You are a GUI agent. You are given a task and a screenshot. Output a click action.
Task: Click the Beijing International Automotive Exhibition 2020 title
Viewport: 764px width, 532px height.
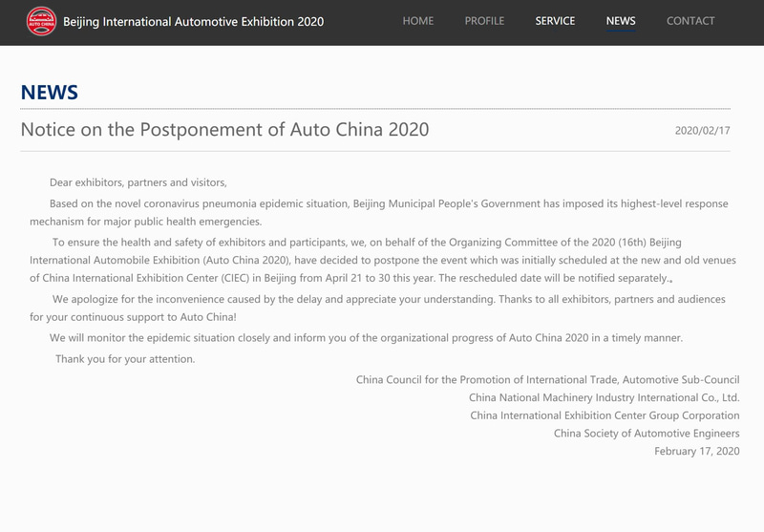[x=194, y=22]
